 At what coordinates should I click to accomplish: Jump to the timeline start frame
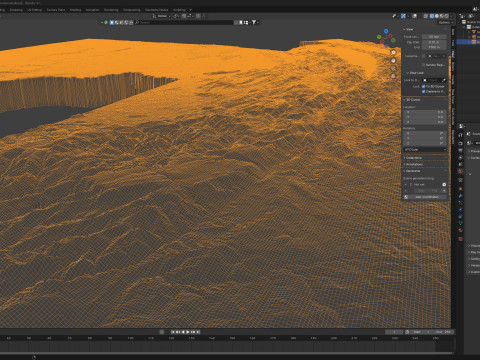[x=173, y=332]
